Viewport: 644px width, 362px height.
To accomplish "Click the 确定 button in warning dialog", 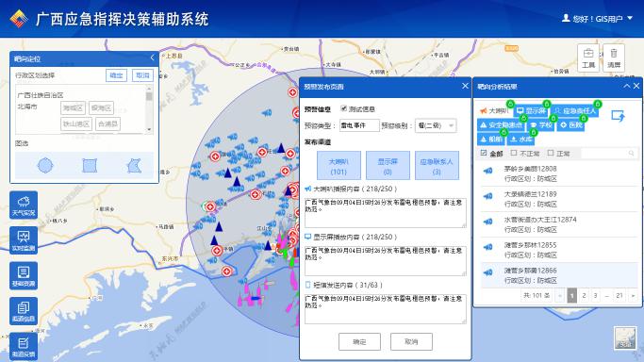I will pos(359,341).
